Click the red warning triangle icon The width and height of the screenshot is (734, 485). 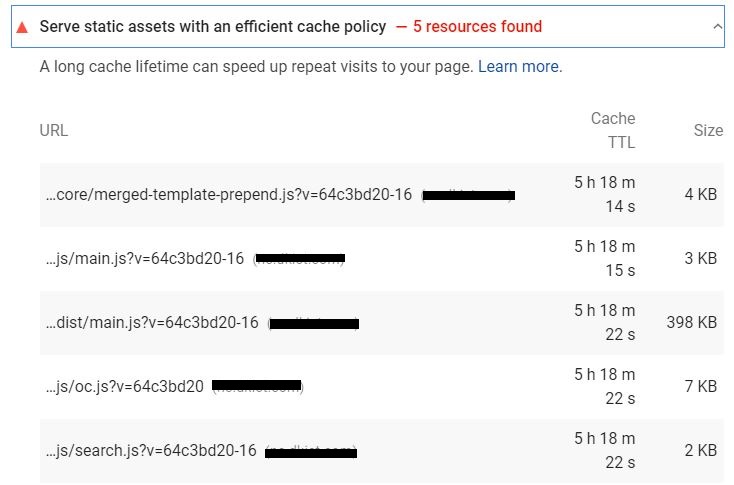[22, 27]
